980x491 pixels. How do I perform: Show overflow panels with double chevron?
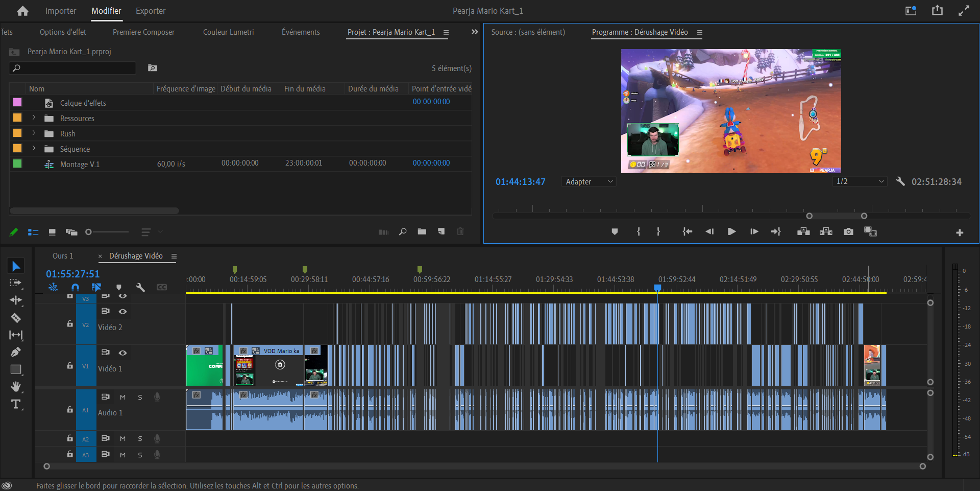(x=475, y=32)
